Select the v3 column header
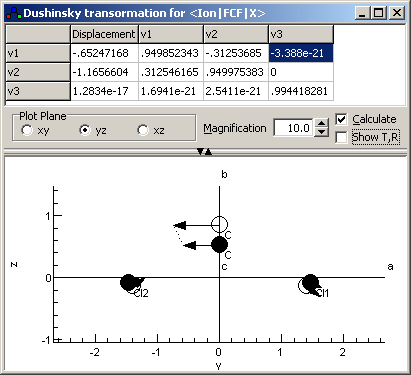The image size is (411, 375). point(301,34)
